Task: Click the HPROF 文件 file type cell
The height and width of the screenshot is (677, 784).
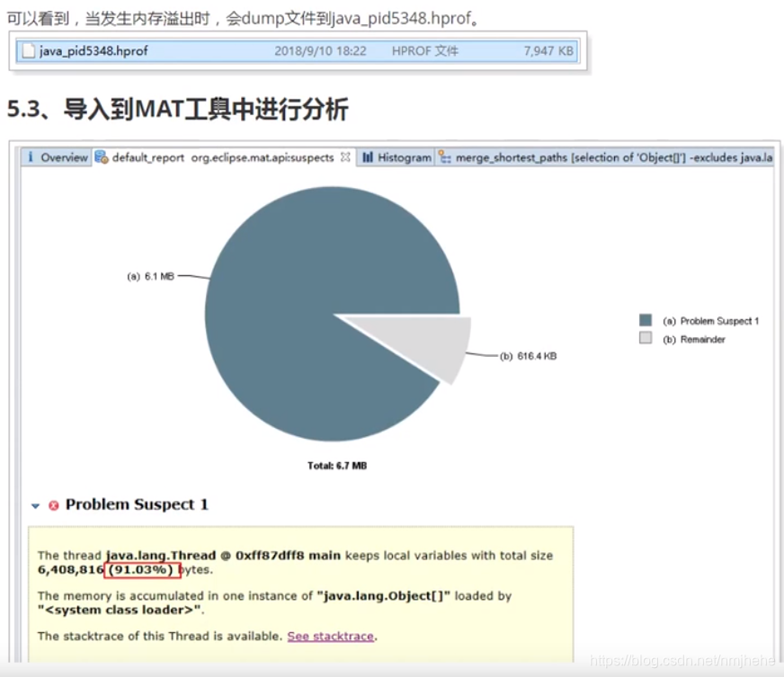Action: [x=424, y=51]
